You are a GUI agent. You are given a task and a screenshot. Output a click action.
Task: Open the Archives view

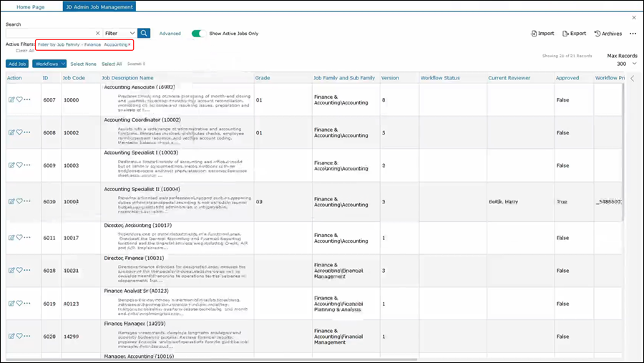tap(608, 34)
